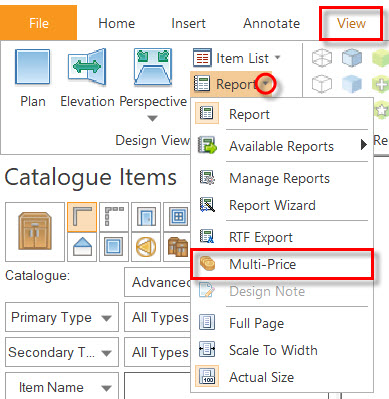Select the dotted corner item type icon

pyautogui.click(x=114, y=217)
